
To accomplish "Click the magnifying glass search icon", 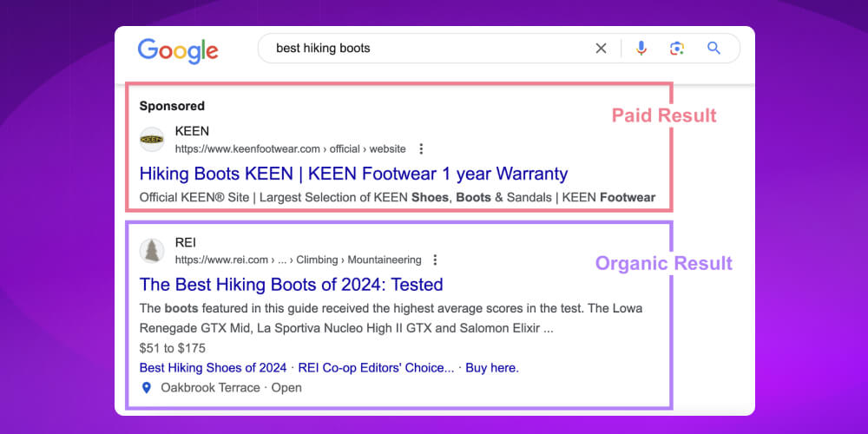I will tap(713, 48).
